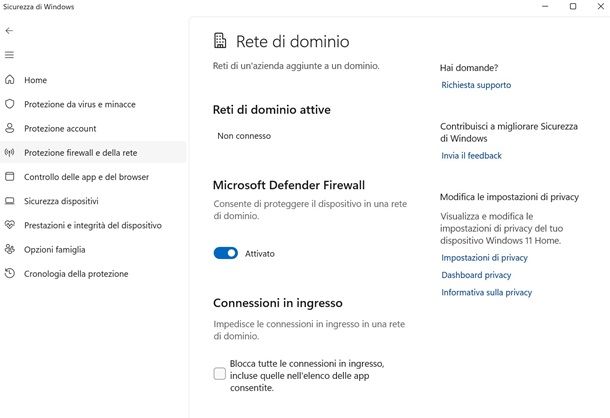Click the shield icon for virus protection
610x418 pixels.
(x=10, y=104)
